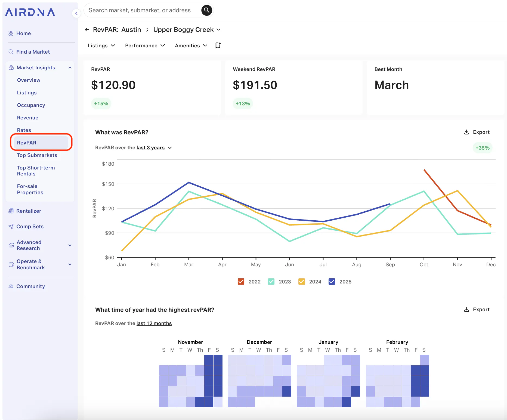The image size is (507, 420).
Task: Toggle the 2023 series checkbox
Action: pos(271,282)
